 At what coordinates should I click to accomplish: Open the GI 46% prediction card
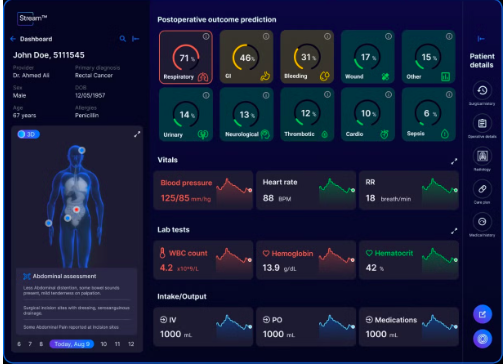pos(247,57)
